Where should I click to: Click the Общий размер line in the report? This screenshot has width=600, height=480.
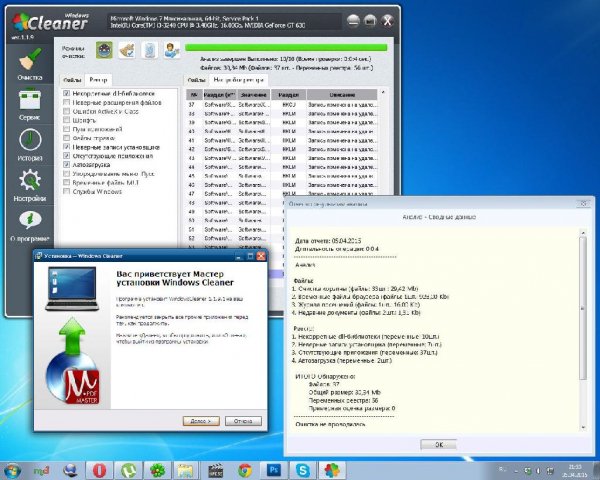[344, 392]
